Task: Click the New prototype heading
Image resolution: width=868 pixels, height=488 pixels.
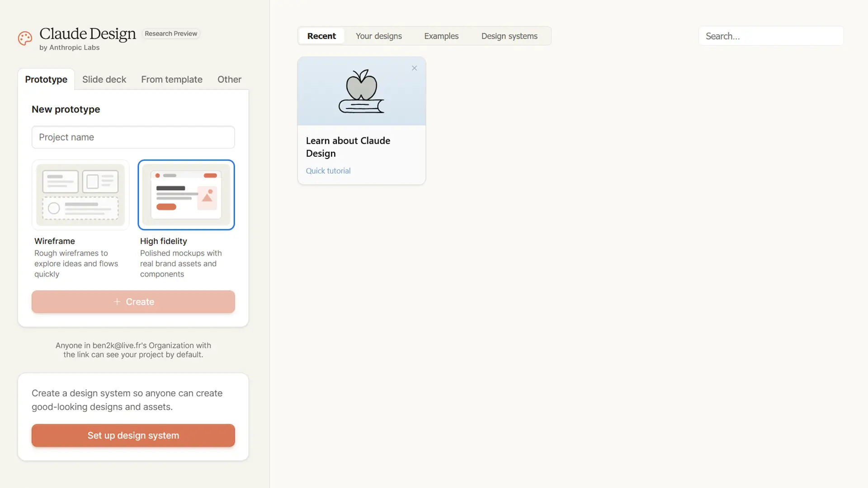Action: point(66,109)
